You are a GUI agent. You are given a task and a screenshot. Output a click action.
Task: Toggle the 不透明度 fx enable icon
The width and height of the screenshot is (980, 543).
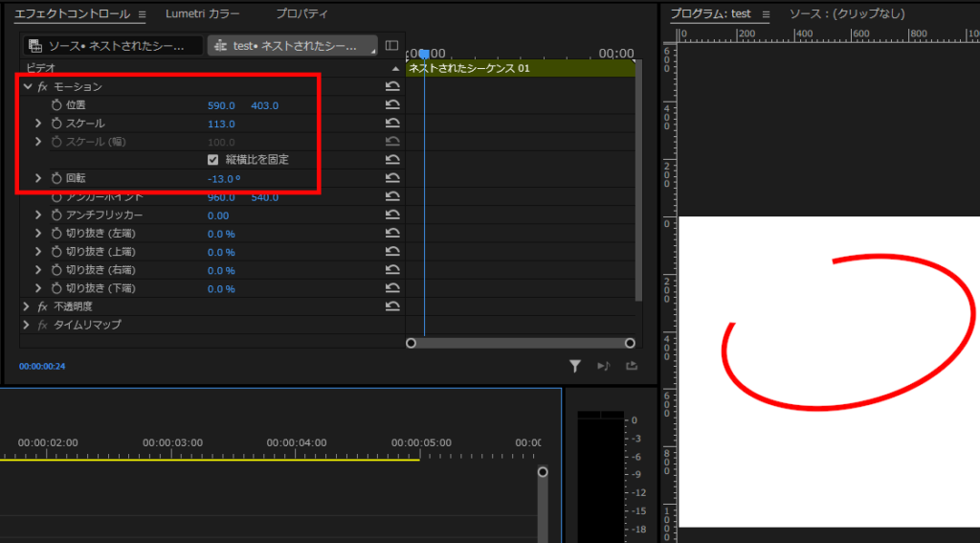pyautogui.click(x=42, y=306)
